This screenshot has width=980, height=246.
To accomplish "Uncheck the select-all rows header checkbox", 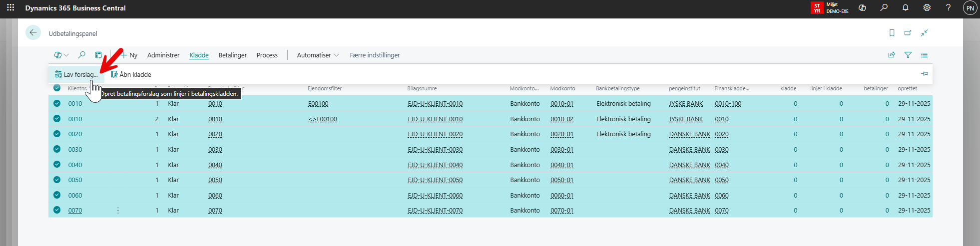I will pos(57,88).
